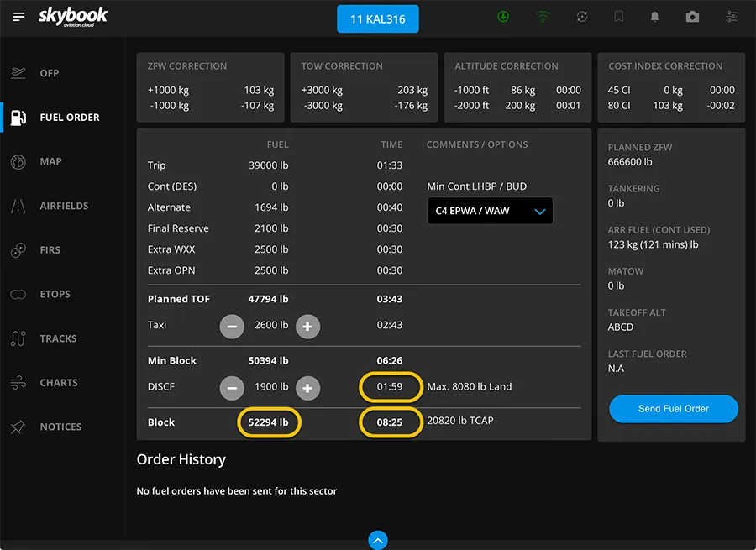Viewport: 756px width, 550px height.
Task: Go to the ETOPS sidebar item
Action: coord(55,295)
